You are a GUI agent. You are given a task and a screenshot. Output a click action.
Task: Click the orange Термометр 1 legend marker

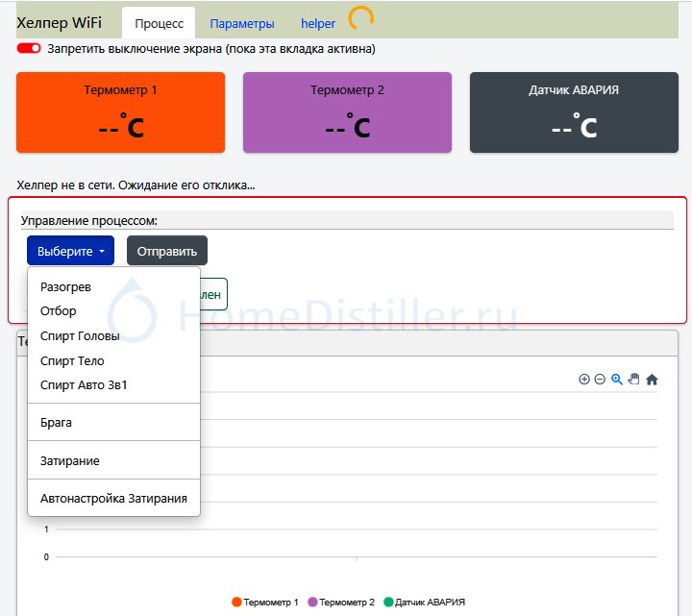[x=236, y=602]
